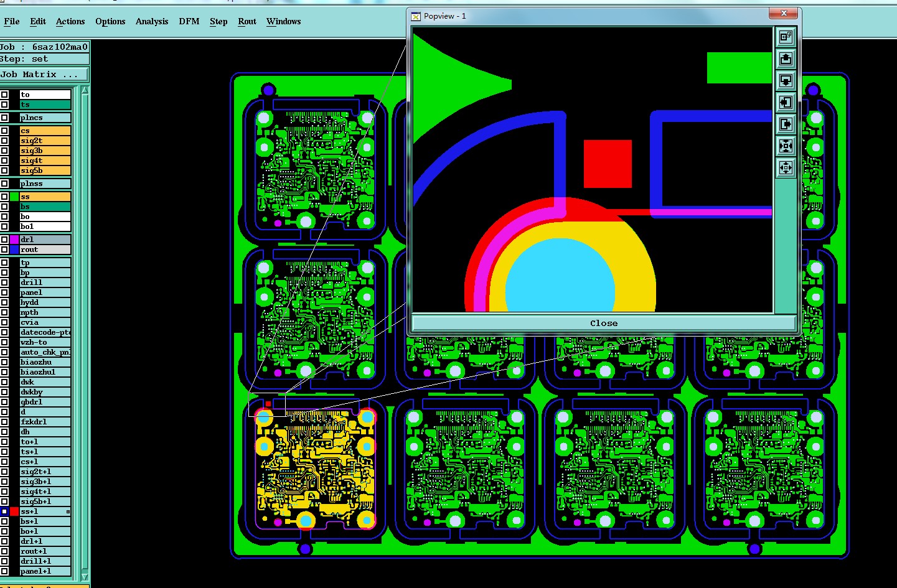
Task: Pan the Popview down with the arrow icon
Action: point(786,80)
